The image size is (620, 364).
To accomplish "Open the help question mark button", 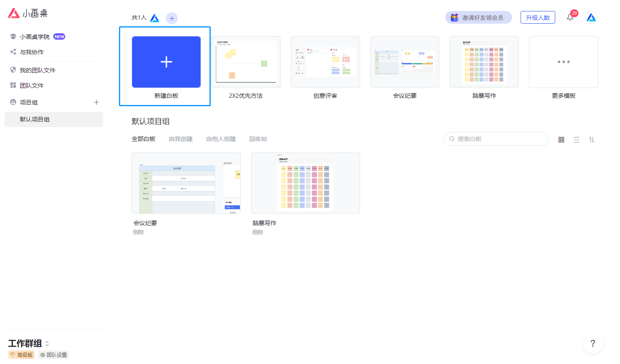I will [x=593, y=343].
